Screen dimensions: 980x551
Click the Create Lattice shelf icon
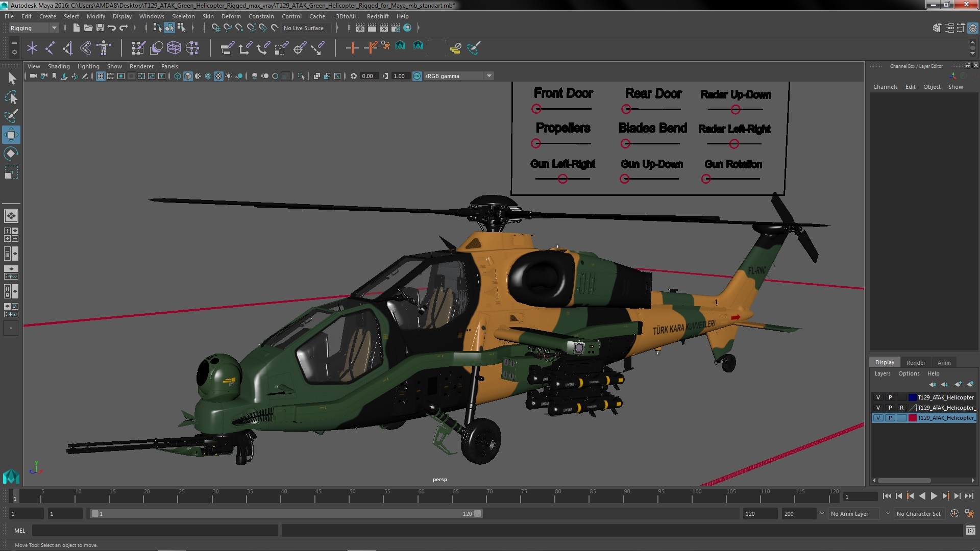174,48
